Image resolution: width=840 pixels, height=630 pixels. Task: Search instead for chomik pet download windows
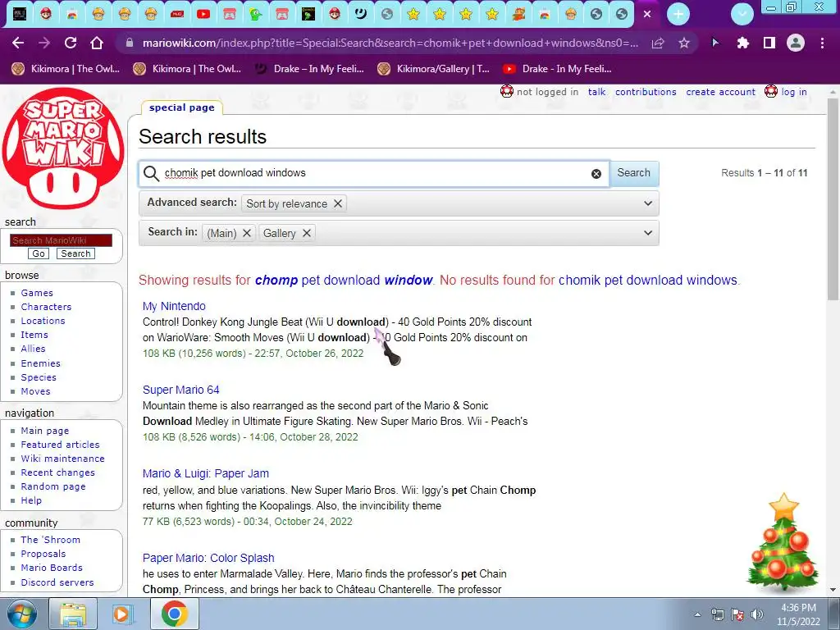pyautogui.click(x=648, y=281)
